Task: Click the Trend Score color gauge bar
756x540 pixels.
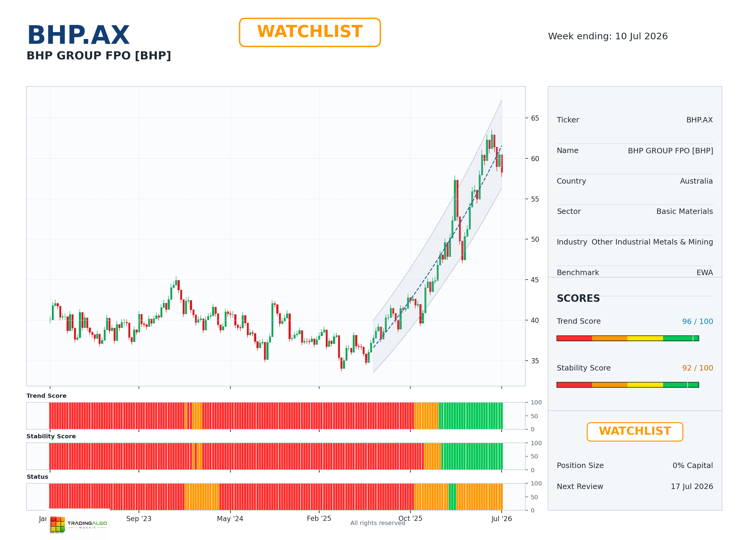Action: (x=628, y=338)
